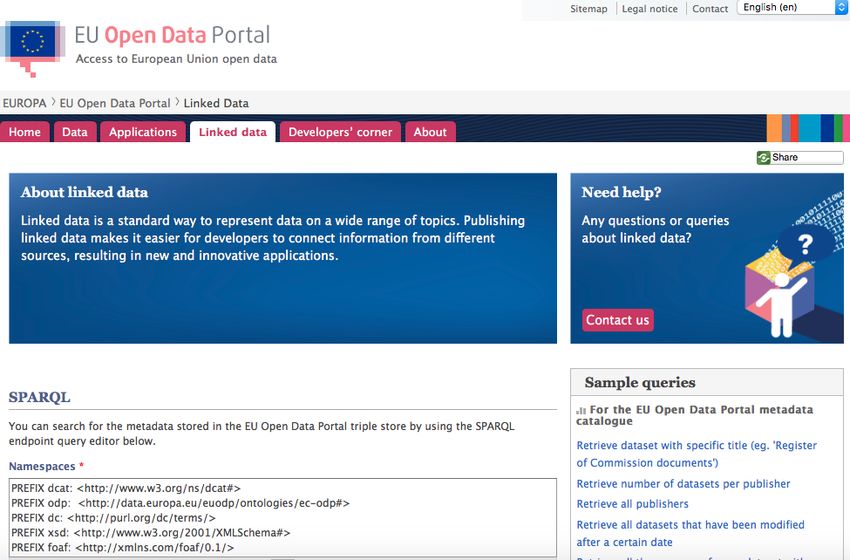Go to Developers' corner tab
The height and width of the screenshot is (560, 850).
tap(340, 132)
